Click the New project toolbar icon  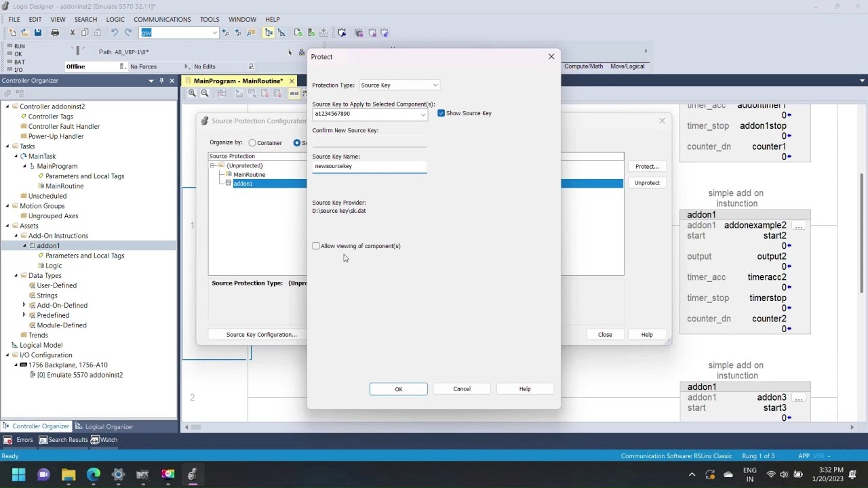[x=12, y=33]
